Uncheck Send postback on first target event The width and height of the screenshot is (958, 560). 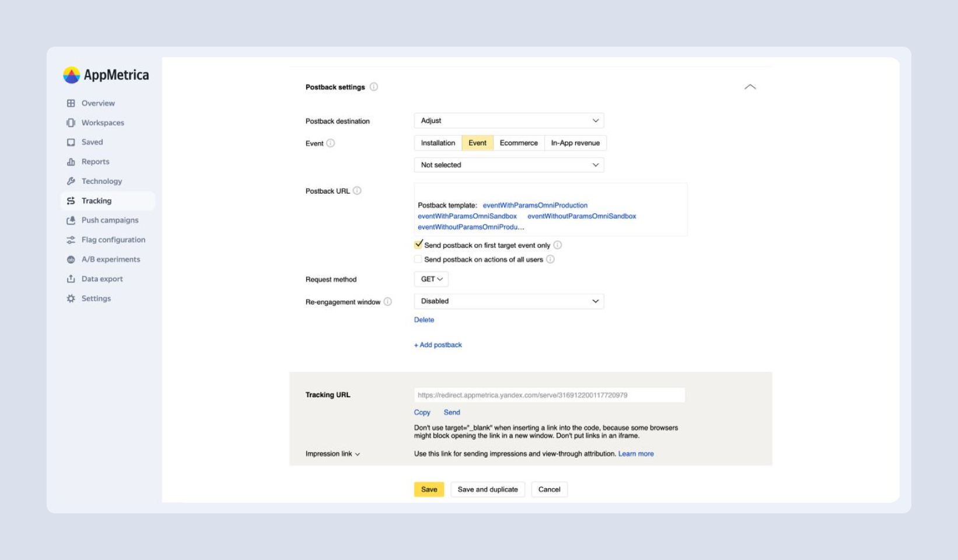coord(418,244)
